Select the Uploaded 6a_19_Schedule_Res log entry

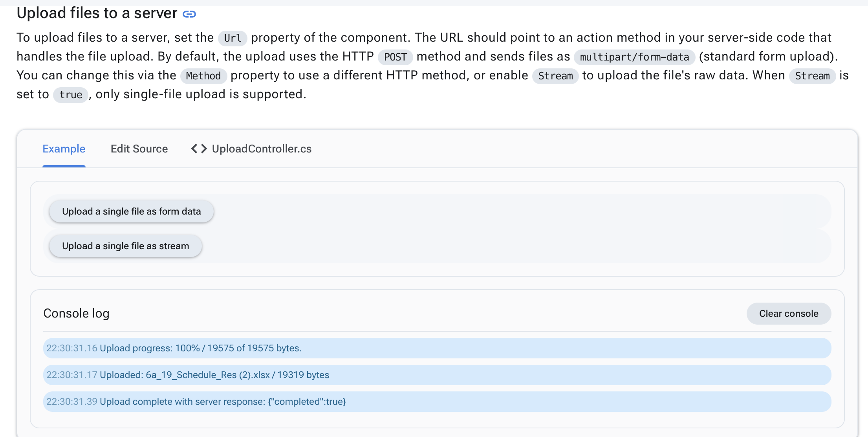437,375
